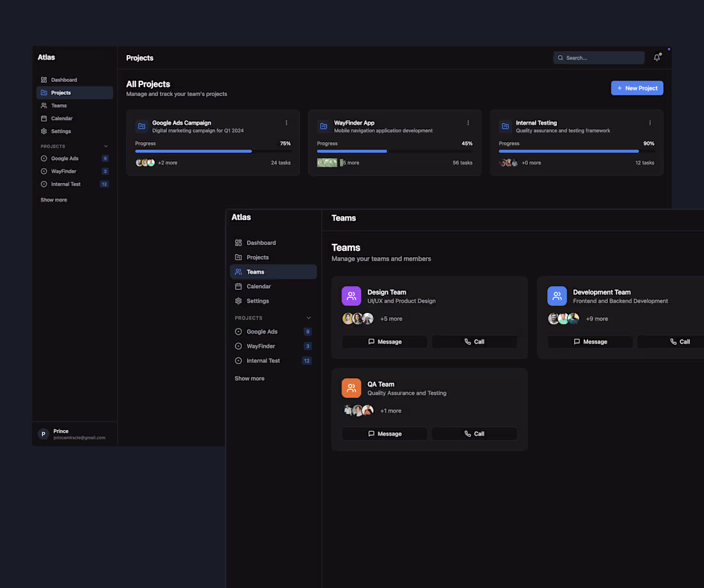Open the Teams page header tab
The image size is (704, 588).
(x=344, y=218)
